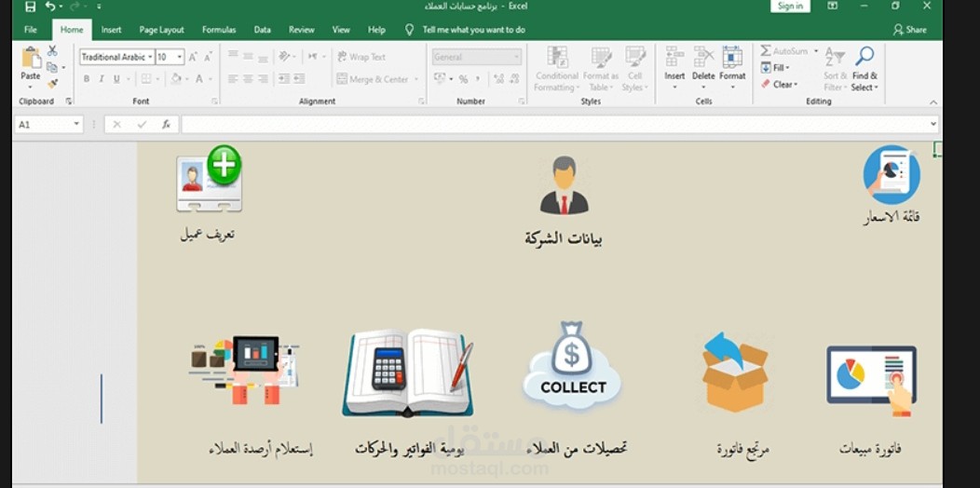Open the sales invoice (فاتورة مبيعات) icon
Screen dimensions: 980x488
point(872,379)
